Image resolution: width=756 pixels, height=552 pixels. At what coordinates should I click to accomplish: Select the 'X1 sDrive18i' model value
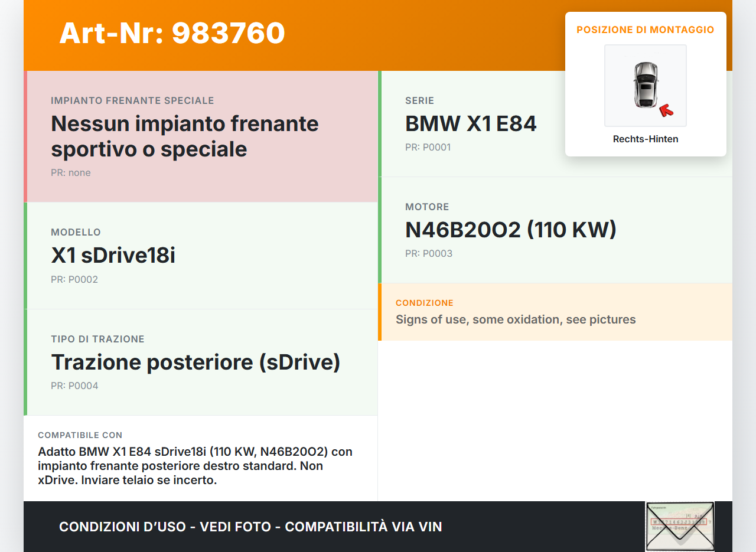point(113,256)
